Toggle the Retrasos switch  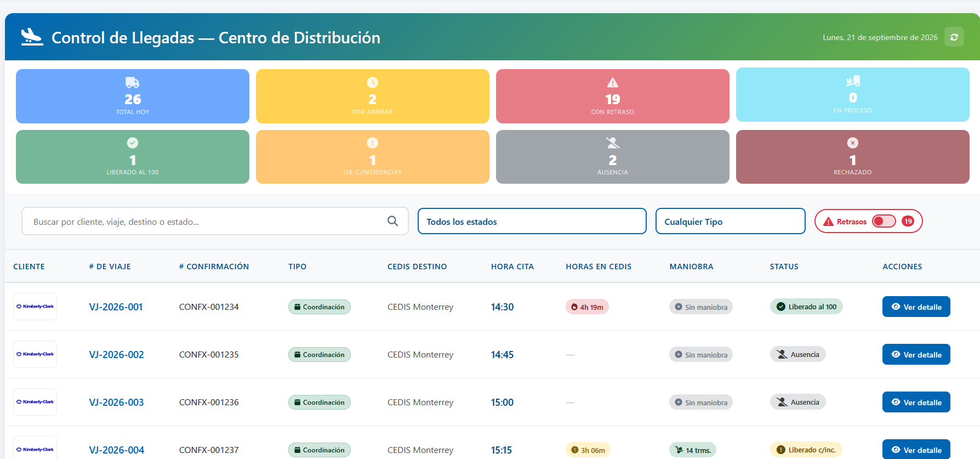884,221
